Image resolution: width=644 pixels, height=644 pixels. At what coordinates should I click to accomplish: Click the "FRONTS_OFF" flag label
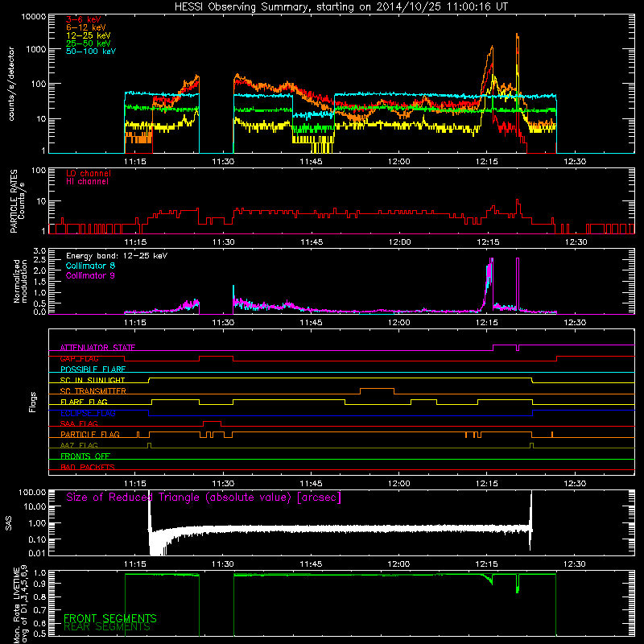85,456
